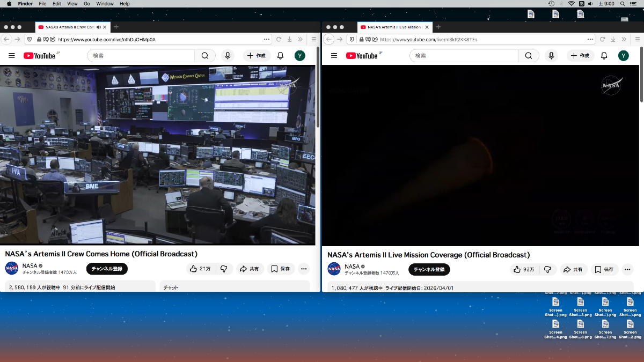
Task: Reload the page in left browser window
Action: click(x=279, y=39)
